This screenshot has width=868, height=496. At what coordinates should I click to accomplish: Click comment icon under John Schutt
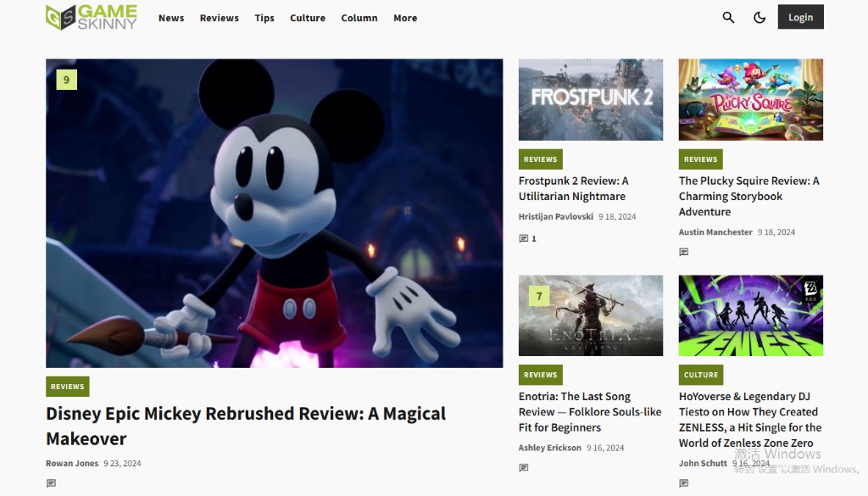(684, 483)
